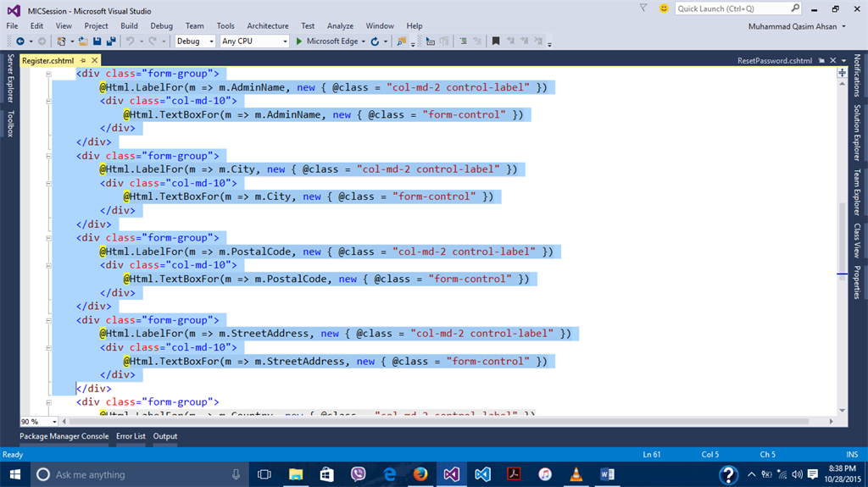
Task: Collapse the first form-group div outline
Action: (49, 75)
